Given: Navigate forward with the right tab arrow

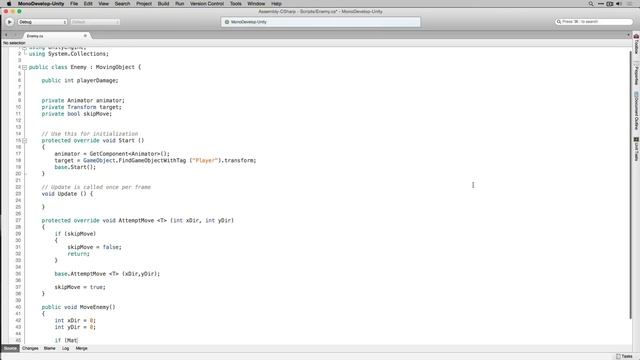Looking at the screenshot, I should (x=16, y=36).
